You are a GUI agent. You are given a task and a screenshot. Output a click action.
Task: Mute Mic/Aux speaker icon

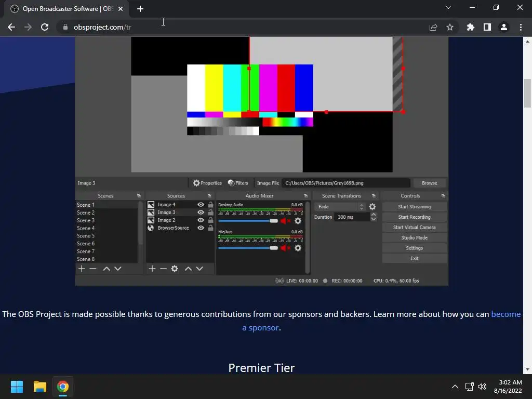click(285, 248)
